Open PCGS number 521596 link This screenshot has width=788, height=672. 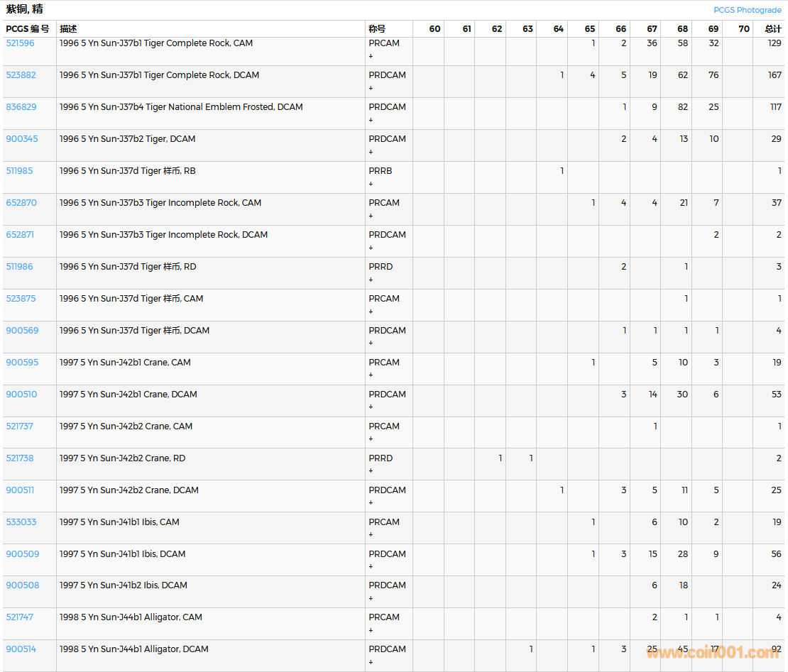[20, 43]
